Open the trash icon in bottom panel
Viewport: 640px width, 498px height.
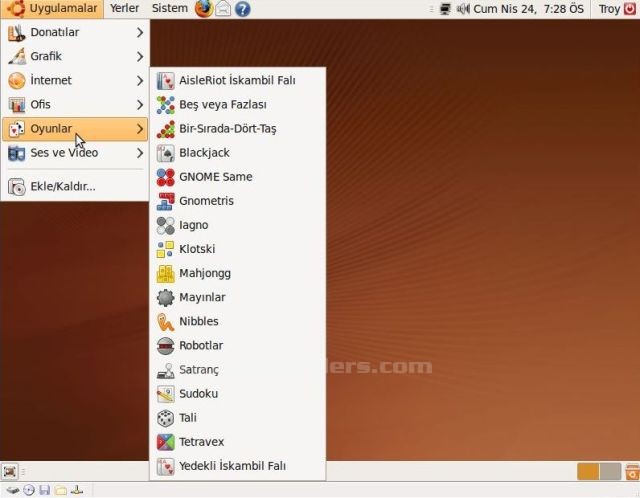pos(632,472)
